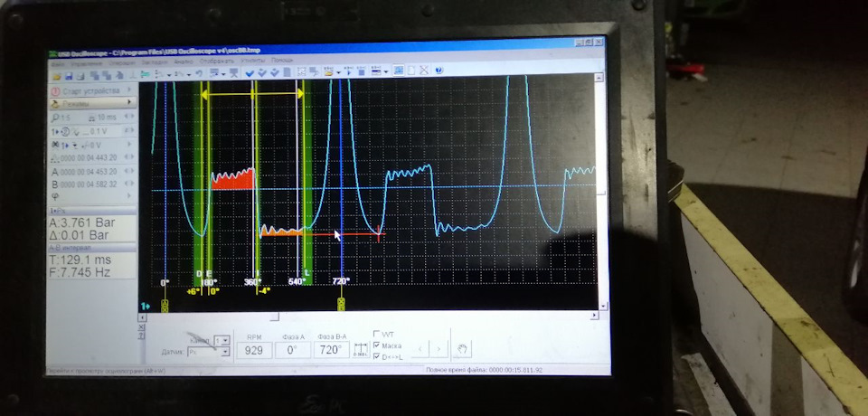The width and height of the screenshot is (868, 416).
Task: Click the hand pan tool icon
Action: point(462,349)
